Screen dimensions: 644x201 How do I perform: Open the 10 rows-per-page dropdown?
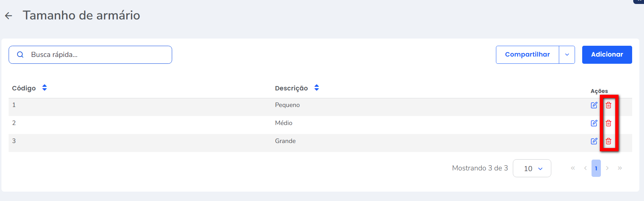tap(532, 168)
